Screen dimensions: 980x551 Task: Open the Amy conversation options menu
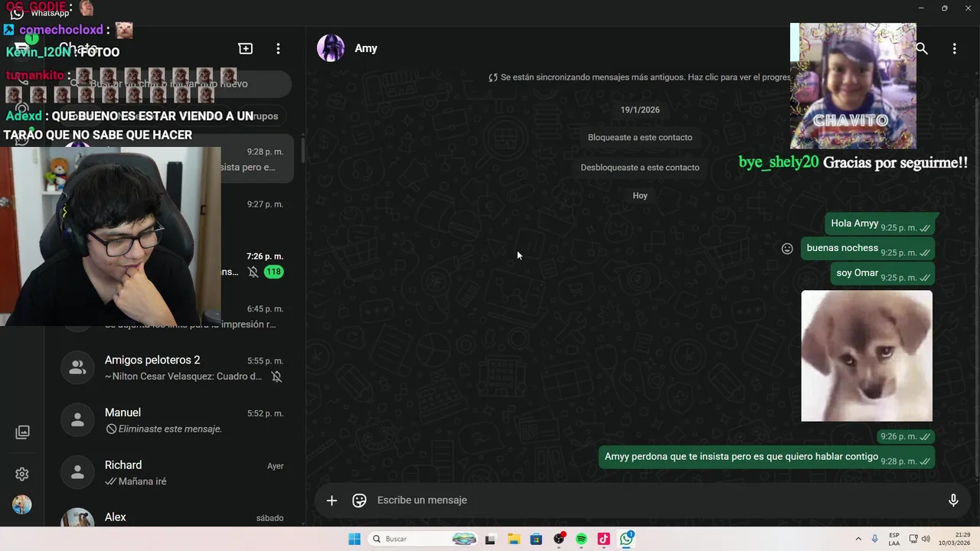(x=954, y=48)
